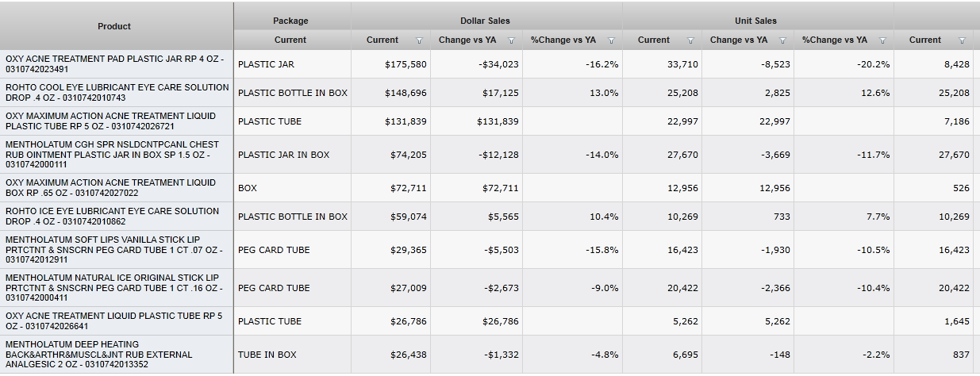Image resolution: width=980 pixels, height=376 pixels.
Task: Open filter for Dollar Sales Current column
Action: pos(419,40)
